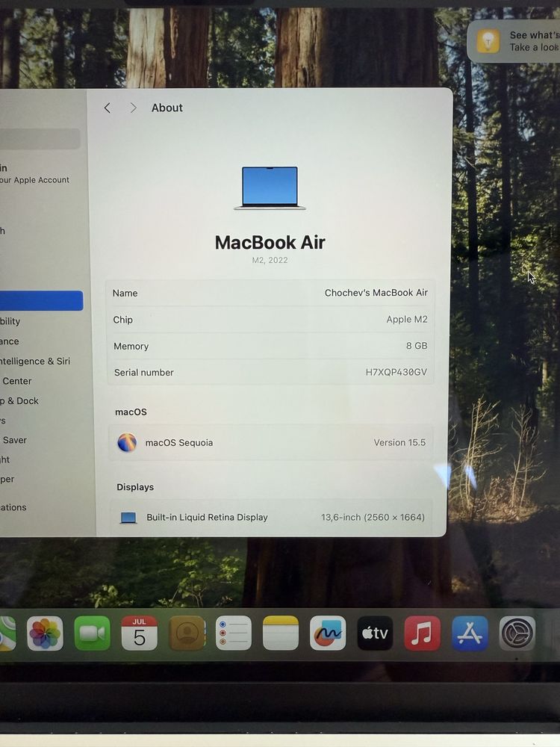Image resolution: width=560 pixels, height=747 pixels.
Task: Open System Settings Dock icon
Action: coord(517,633)
